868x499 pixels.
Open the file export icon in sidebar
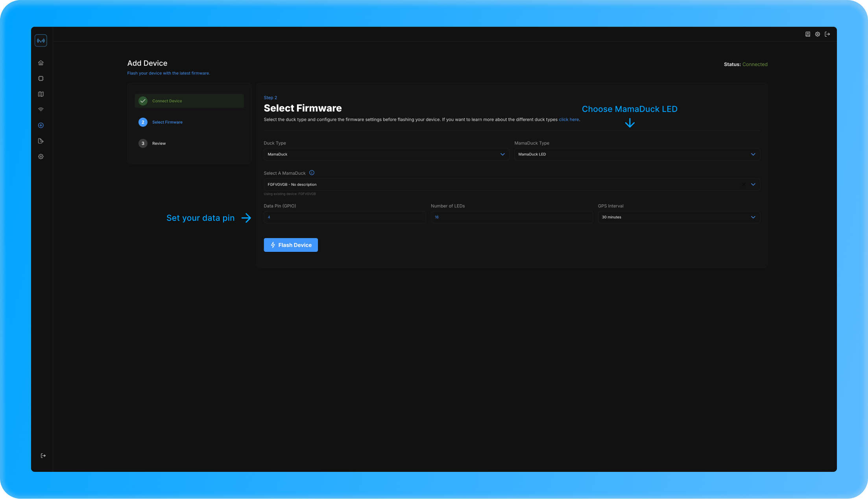point(41,141)
